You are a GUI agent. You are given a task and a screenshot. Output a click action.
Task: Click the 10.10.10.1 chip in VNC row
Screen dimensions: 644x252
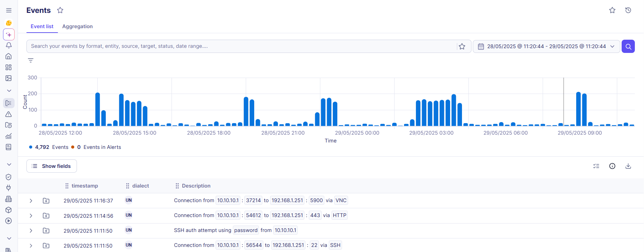(x=228, y=200)
